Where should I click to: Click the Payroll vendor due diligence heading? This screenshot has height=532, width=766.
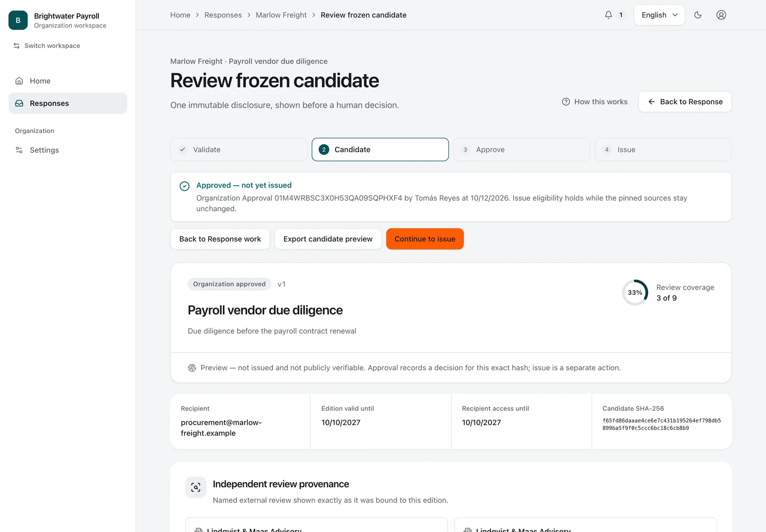pyautogui.click(x=265, y=310)
